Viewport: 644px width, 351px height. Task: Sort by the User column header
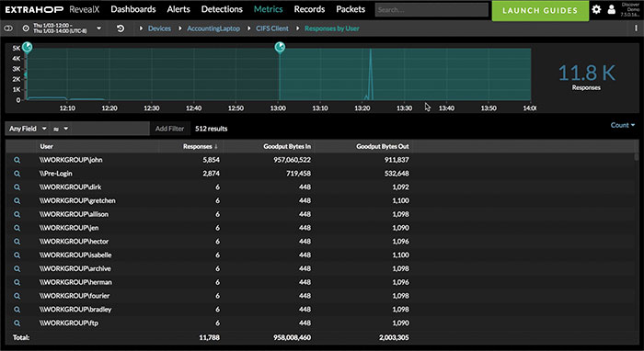[46, 146]
